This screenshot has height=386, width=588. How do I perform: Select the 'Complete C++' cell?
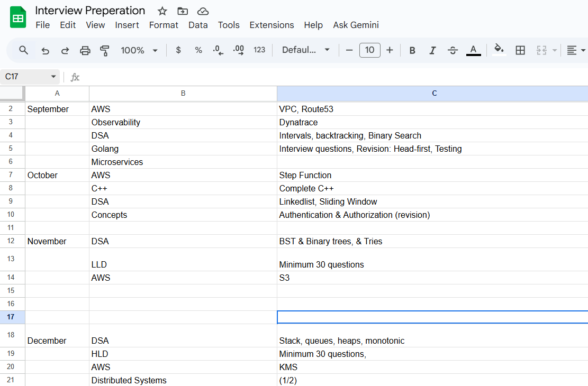[x=432, y=188]
